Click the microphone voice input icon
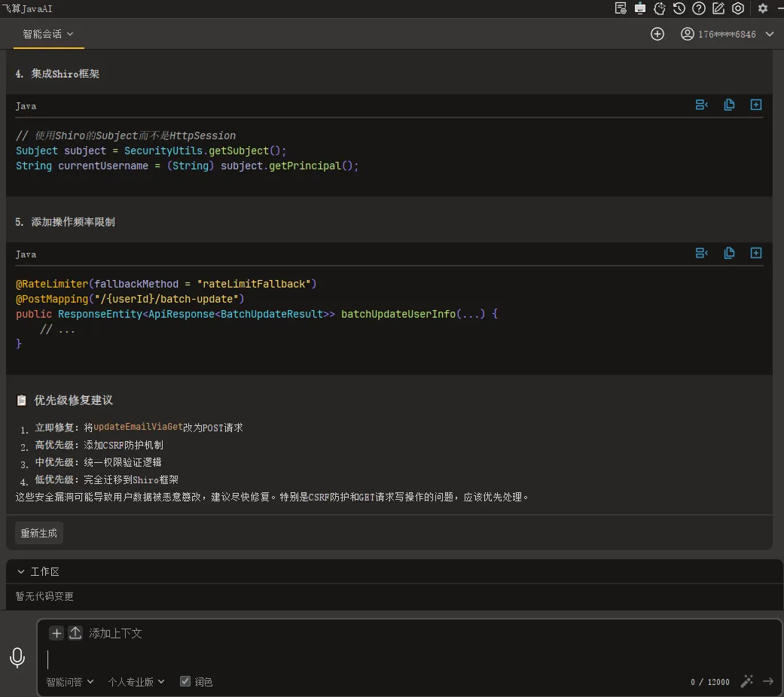 pos(17,658)
